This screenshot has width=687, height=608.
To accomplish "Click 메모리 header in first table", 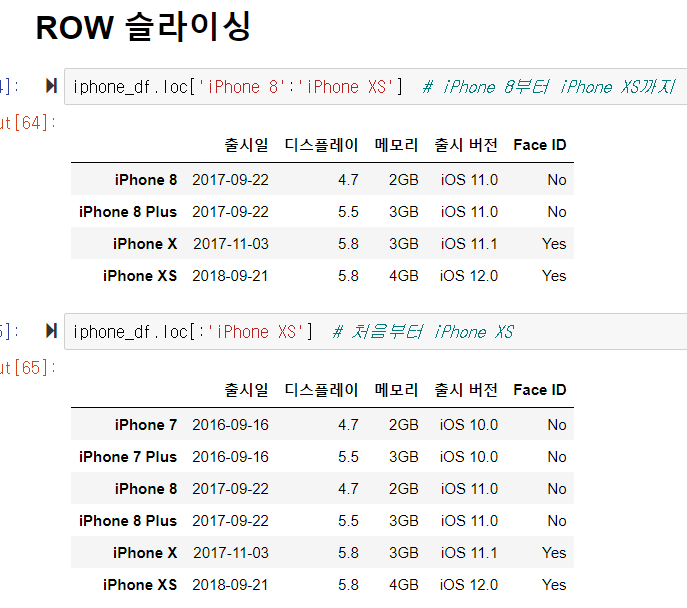I will pos(397,145).
